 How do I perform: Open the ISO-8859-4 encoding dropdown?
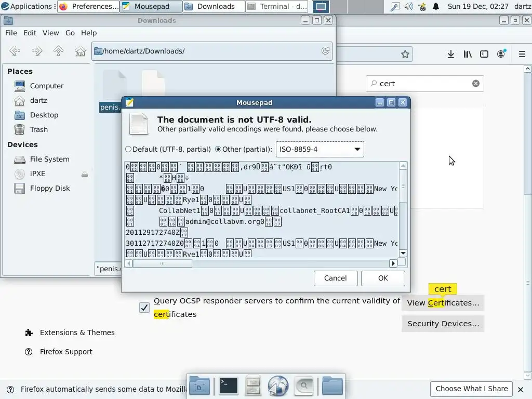click(320, 149)
